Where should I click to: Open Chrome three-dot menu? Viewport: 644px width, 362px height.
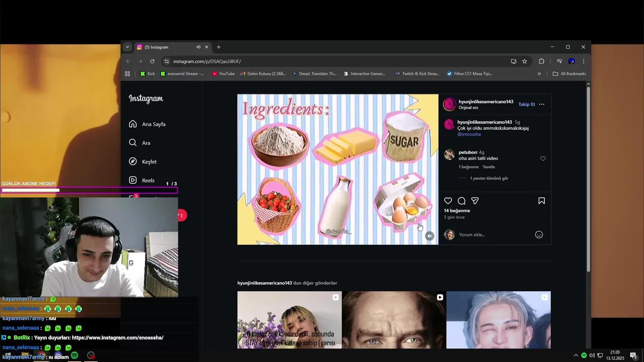[583, 61]
